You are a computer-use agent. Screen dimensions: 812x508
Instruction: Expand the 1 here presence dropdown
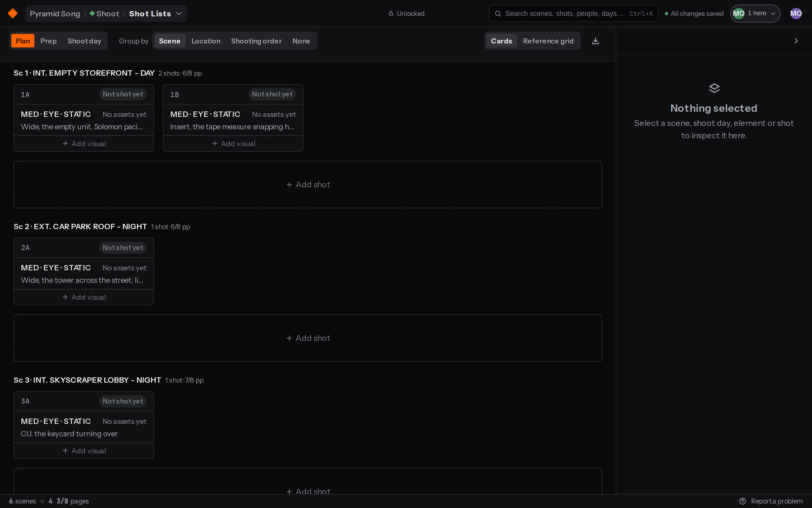(755, 14)
